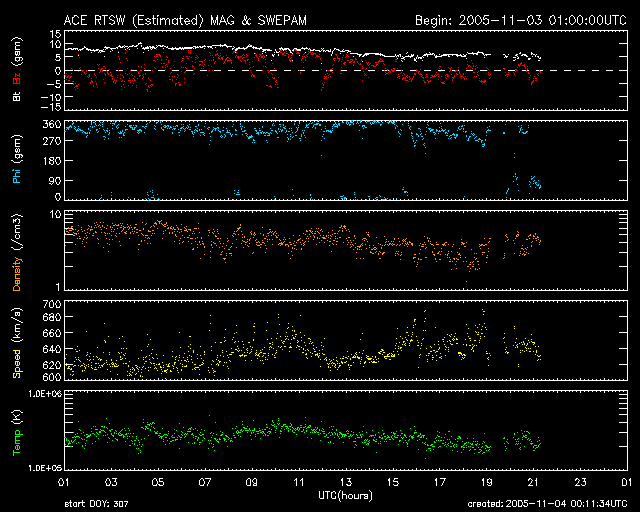Click the 270 tick label on Phi axis

[52, 141]
